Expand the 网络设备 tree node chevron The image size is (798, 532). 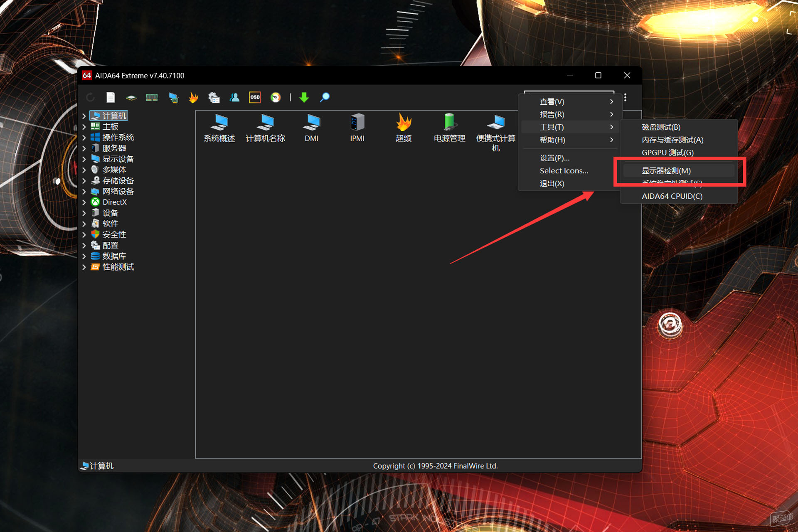84,192
